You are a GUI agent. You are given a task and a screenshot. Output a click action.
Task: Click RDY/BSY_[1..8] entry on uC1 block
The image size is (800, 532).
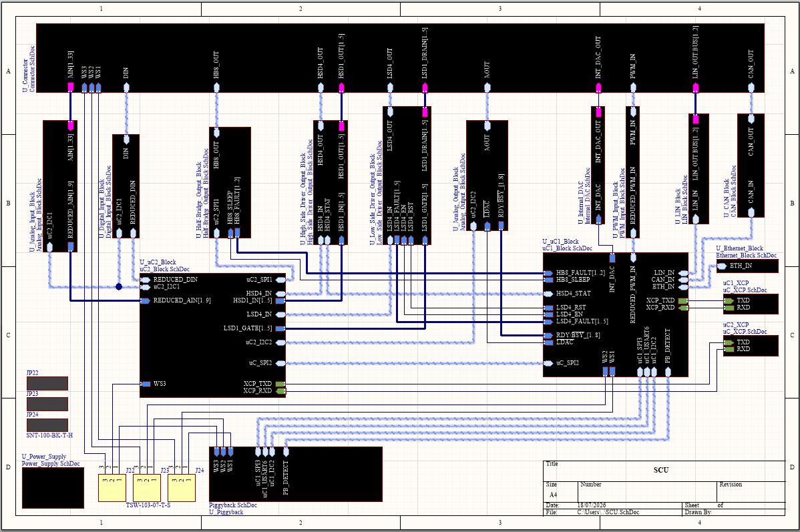(574, 335)
